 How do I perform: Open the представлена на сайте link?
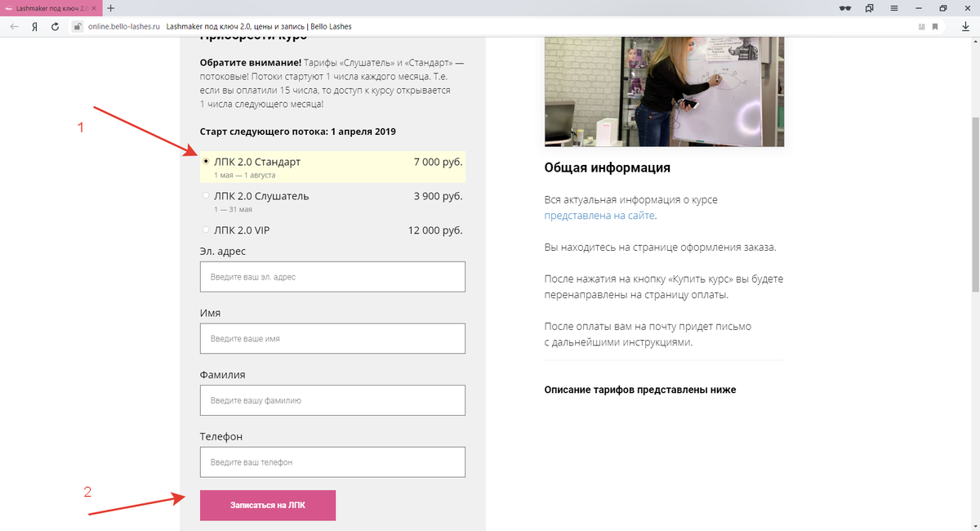(600, 216)
